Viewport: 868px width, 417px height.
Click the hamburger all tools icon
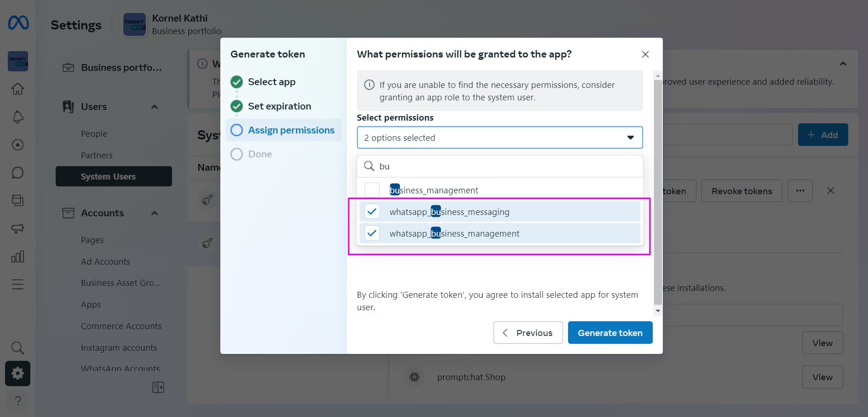(17, 284)
